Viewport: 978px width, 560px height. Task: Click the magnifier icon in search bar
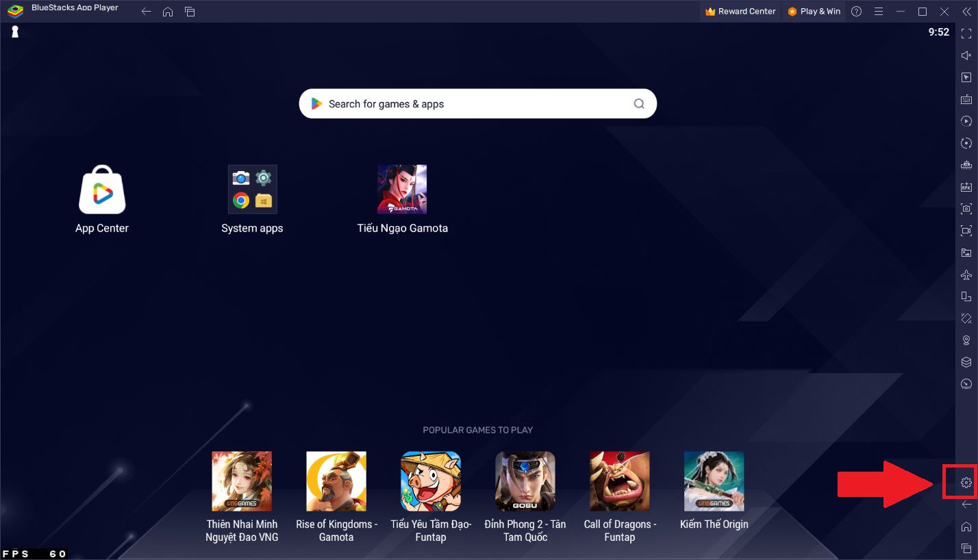639,104
